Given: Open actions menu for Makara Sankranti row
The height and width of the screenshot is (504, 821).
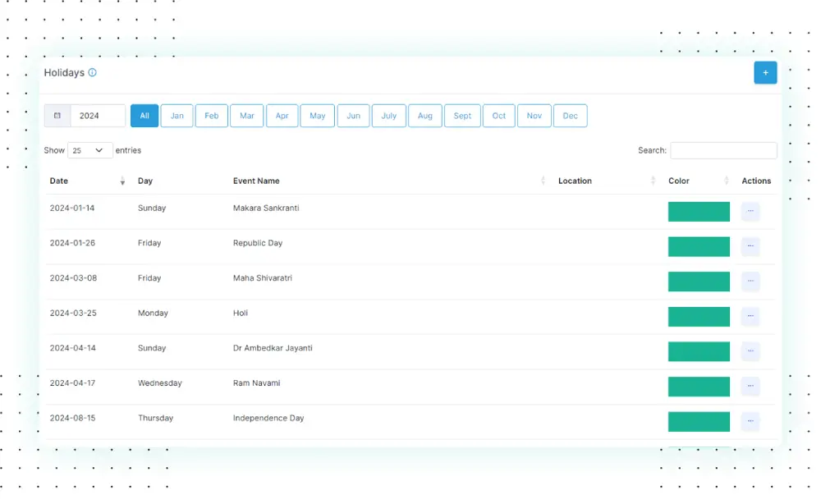Looking at the screenshot, I should click(x=750, y=212).
